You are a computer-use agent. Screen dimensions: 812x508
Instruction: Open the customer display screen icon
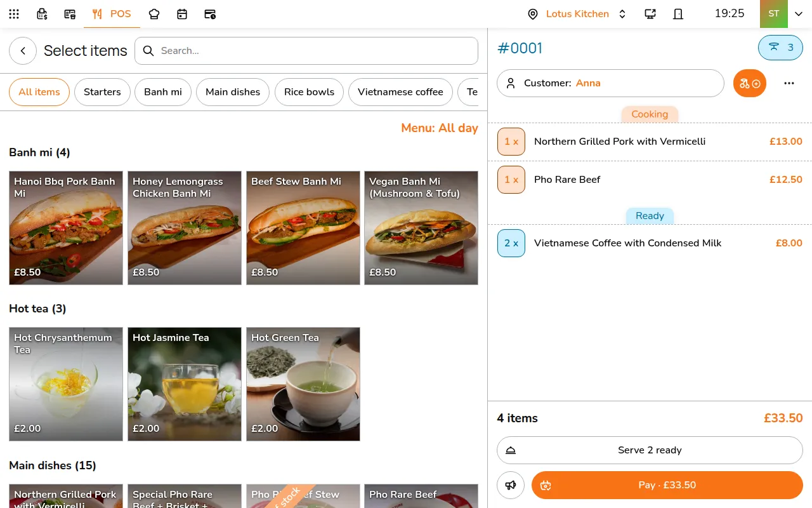tap(650, 14)
